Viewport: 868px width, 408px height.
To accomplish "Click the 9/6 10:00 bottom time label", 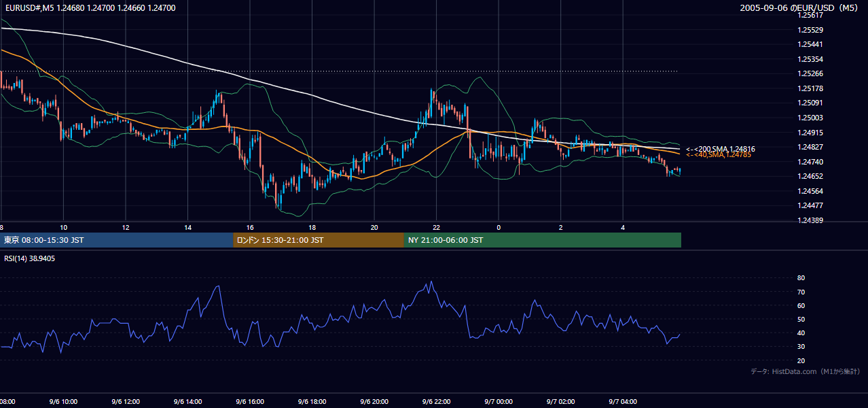I will (63, 401).
